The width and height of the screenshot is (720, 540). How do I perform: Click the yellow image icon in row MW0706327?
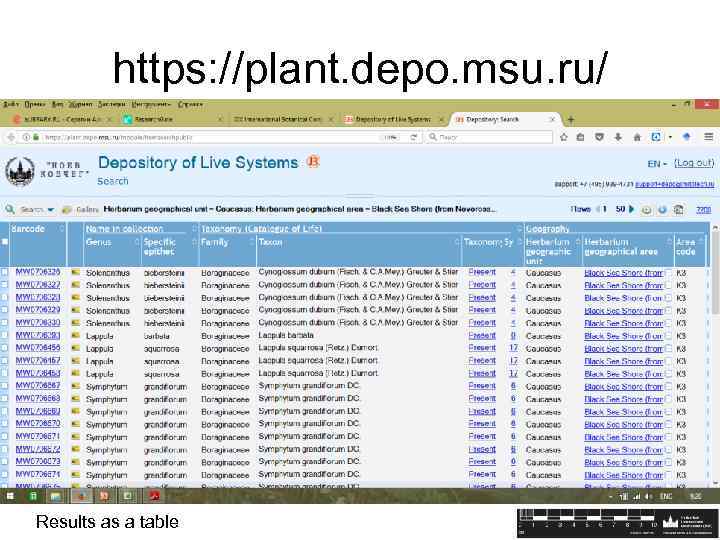(x=76, y=285)
